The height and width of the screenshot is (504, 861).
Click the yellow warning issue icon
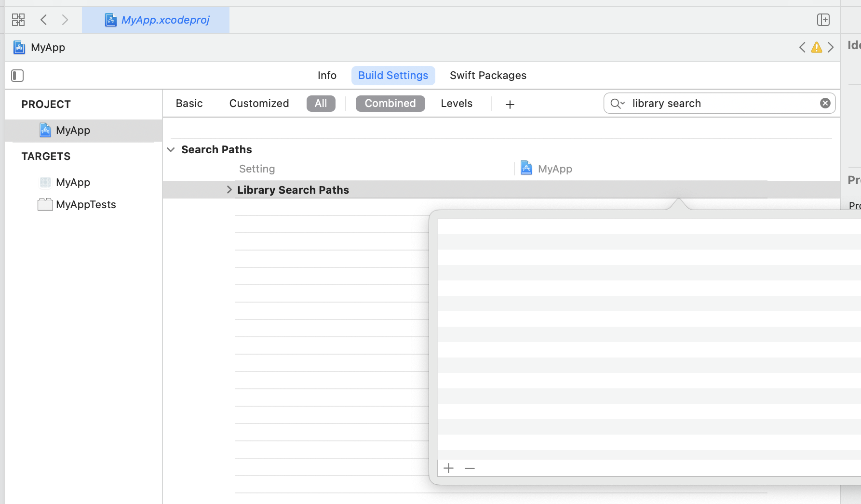pos(817,47)
